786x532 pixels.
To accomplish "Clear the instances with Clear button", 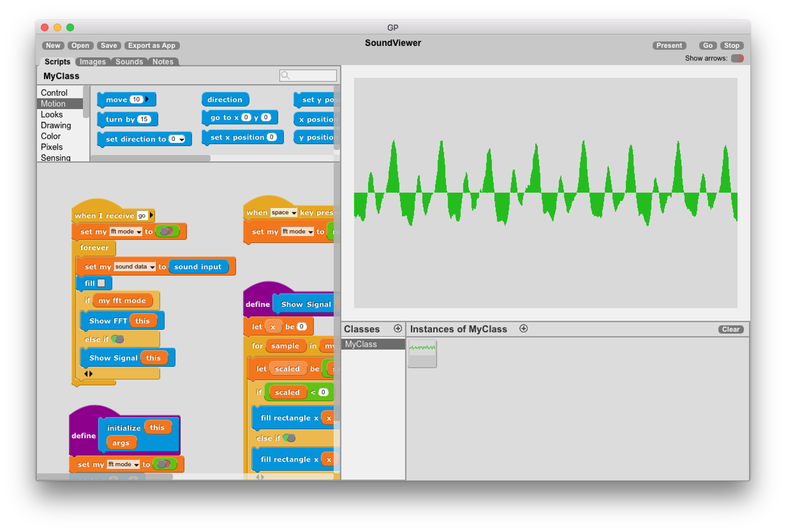I will tap(730, 329).
